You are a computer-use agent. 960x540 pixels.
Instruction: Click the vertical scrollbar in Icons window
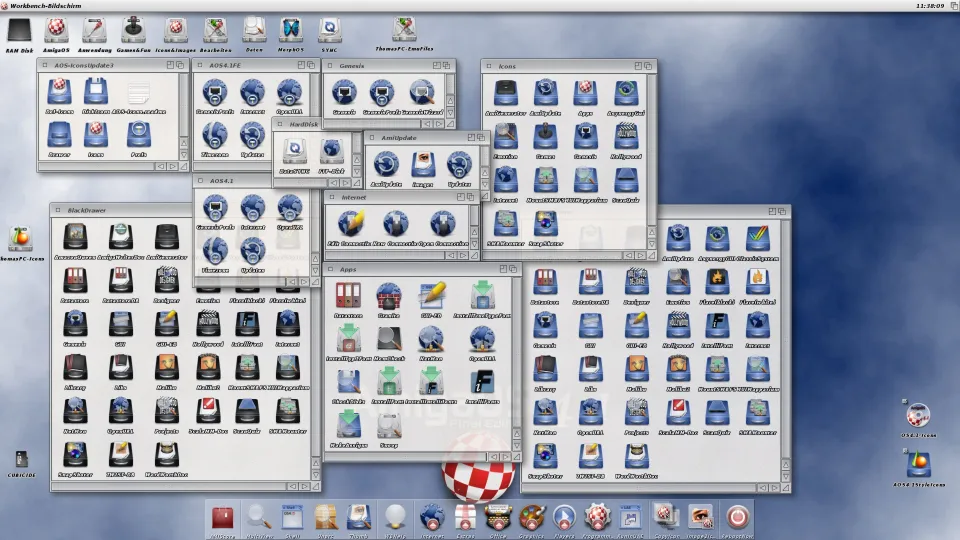pos(651,150)
